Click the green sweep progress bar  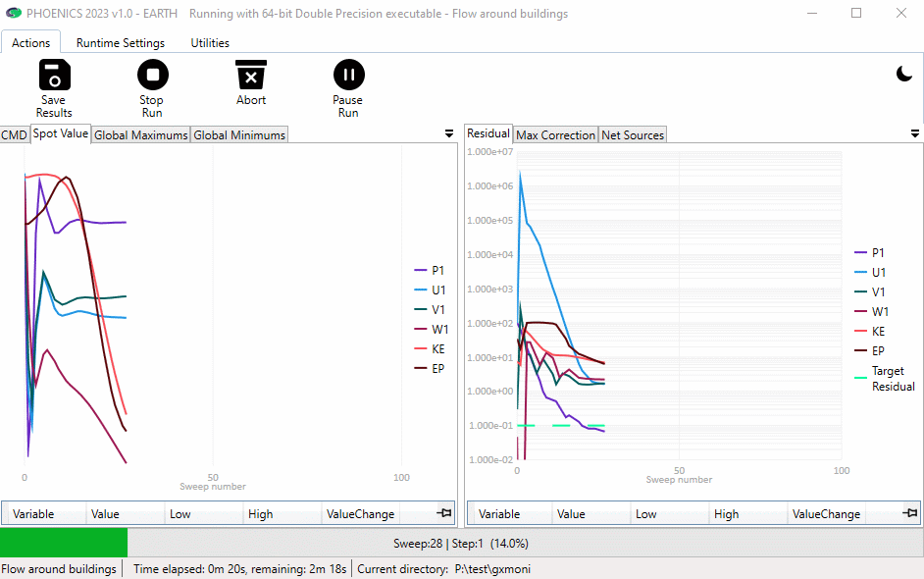(64, 543)
